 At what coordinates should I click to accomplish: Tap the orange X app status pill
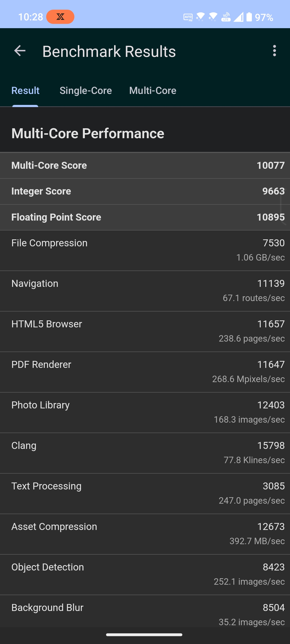click(60, 17)
